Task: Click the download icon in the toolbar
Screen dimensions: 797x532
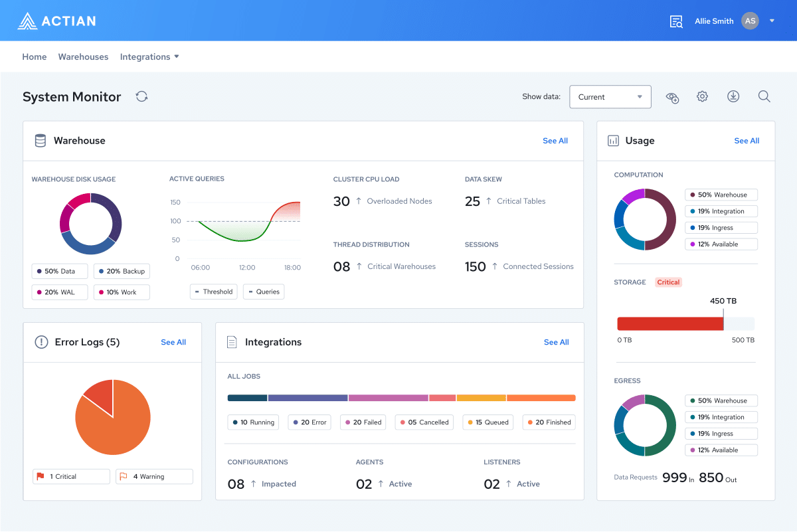Action: 733,96
